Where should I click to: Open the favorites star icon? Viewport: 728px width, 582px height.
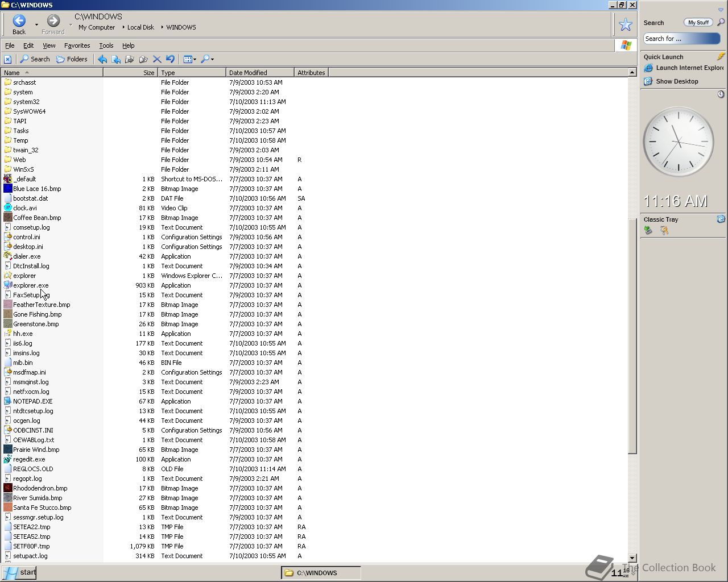(626, 24)
